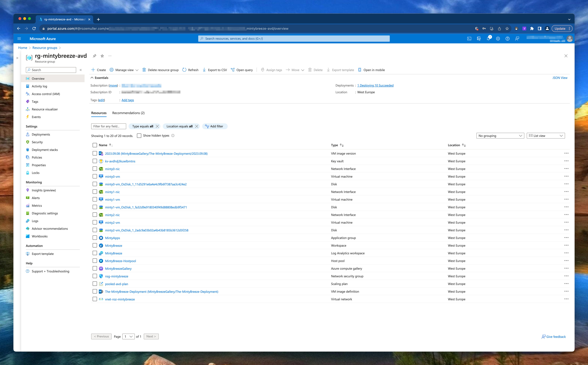Collapse the left menu with chevrons
This screenshot has height=365, width=588.
click(81, 70)
